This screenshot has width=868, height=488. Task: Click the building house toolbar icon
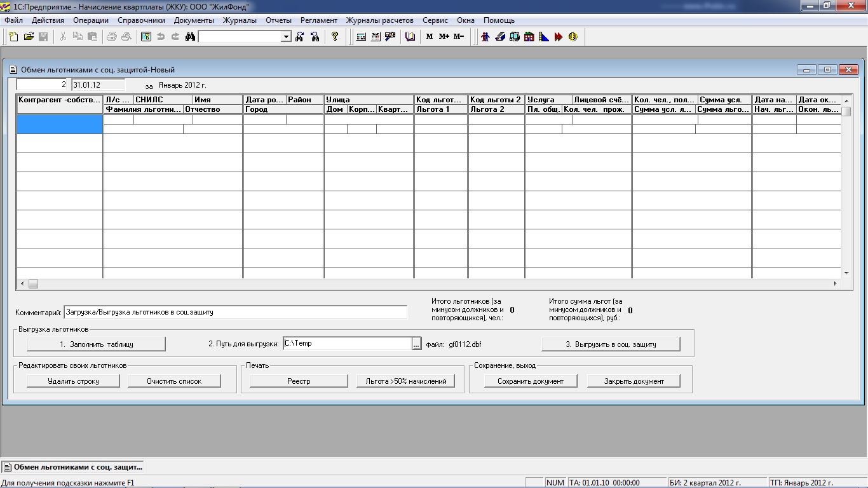(529, 37)
